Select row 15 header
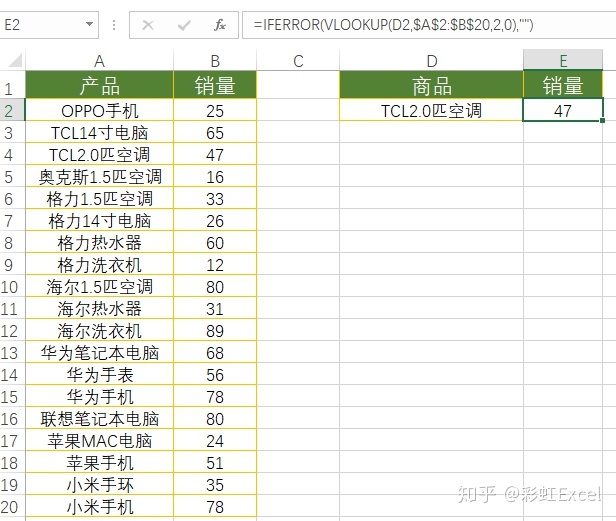Viewport: 616px width, 521px height. pos(13,396)
